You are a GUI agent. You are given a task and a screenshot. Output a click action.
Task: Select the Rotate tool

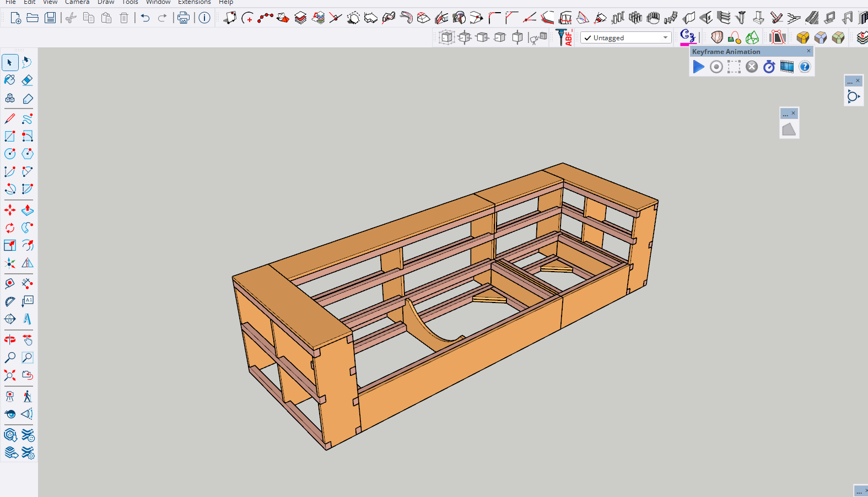click(x=10, y=228)
